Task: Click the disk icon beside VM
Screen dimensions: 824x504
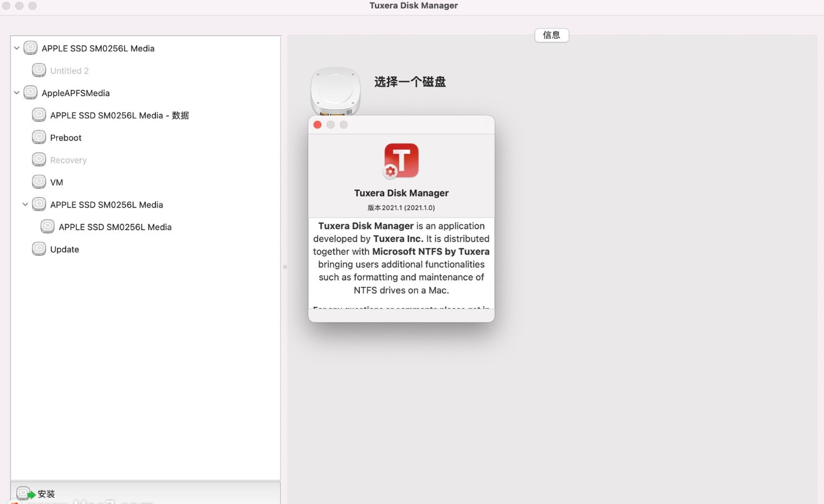Action: coord(39,182)
